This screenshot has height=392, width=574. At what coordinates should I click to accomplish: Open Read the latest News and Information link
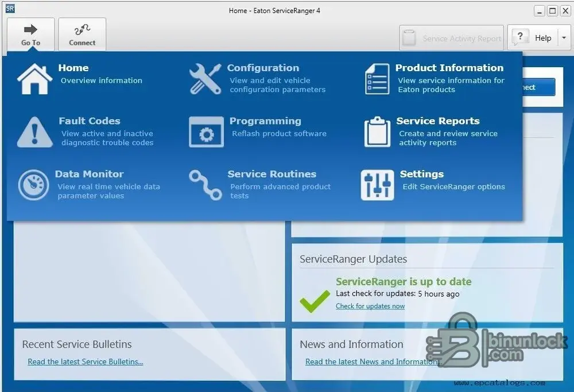click(x=373, y=362)
